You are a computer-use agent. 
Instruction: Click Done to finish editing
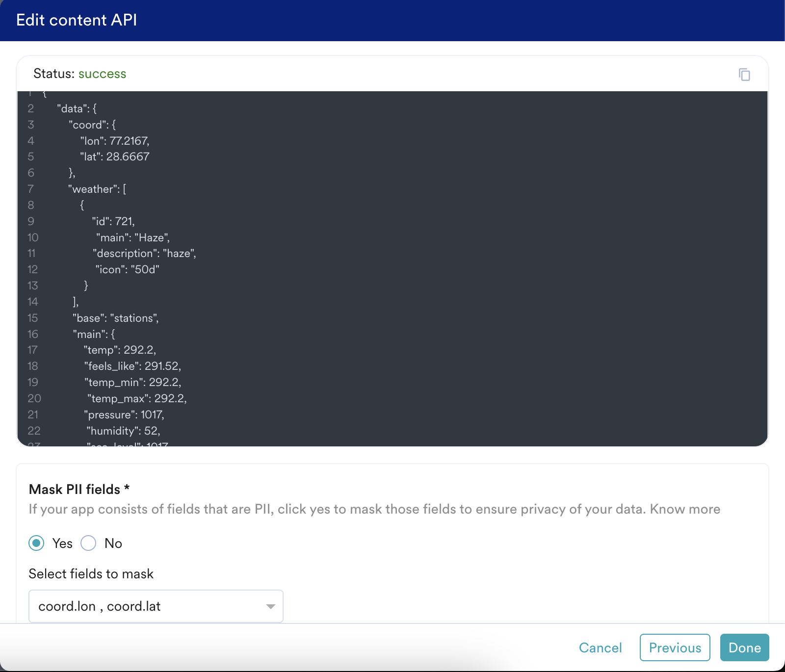pos(744,647)
